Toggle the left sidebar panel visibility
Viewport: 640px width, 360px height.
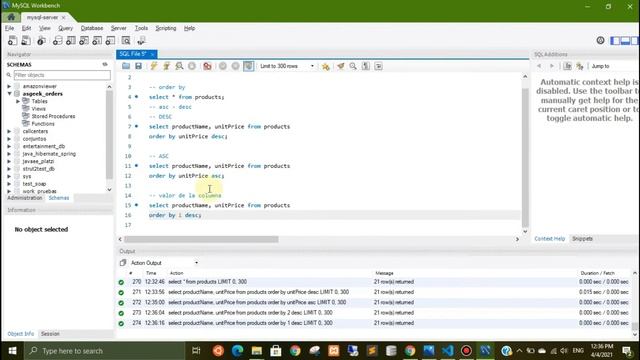point(615,40)
